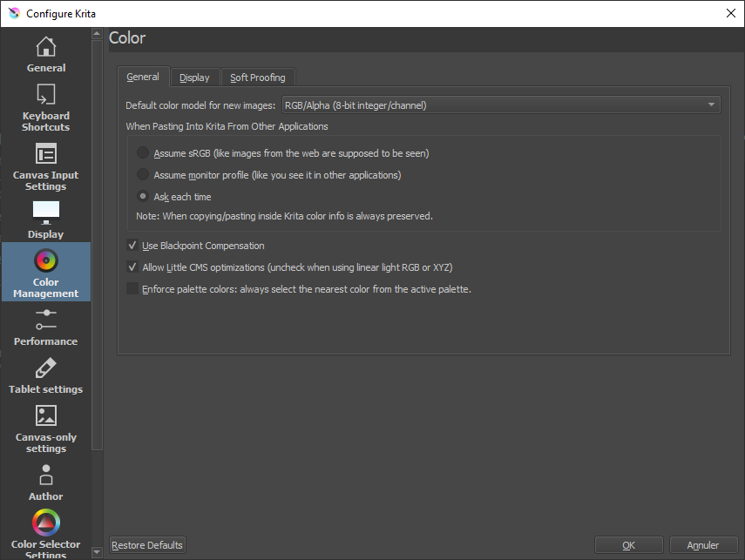Switch to the Soft Proofing tab
Image resolution: width=745 pixels, height=560 pixels.
tap(257, 78)
